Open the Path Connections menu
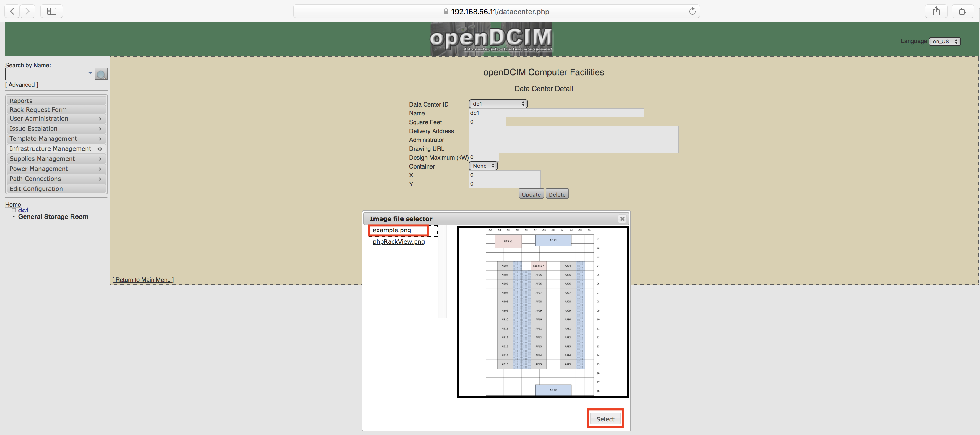 (56, 179)
